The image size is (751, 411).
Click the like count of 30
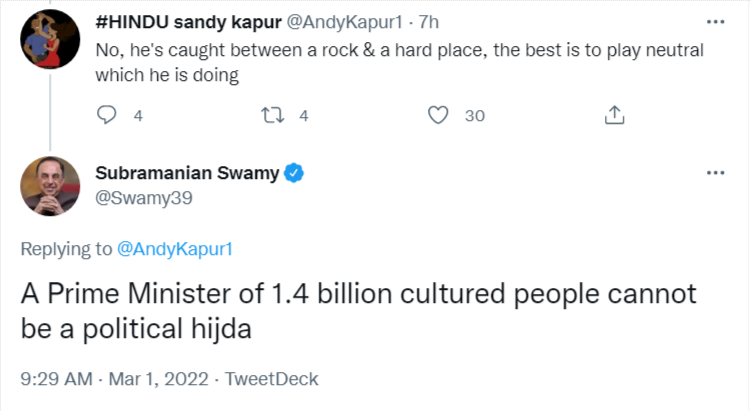(474, 116)
